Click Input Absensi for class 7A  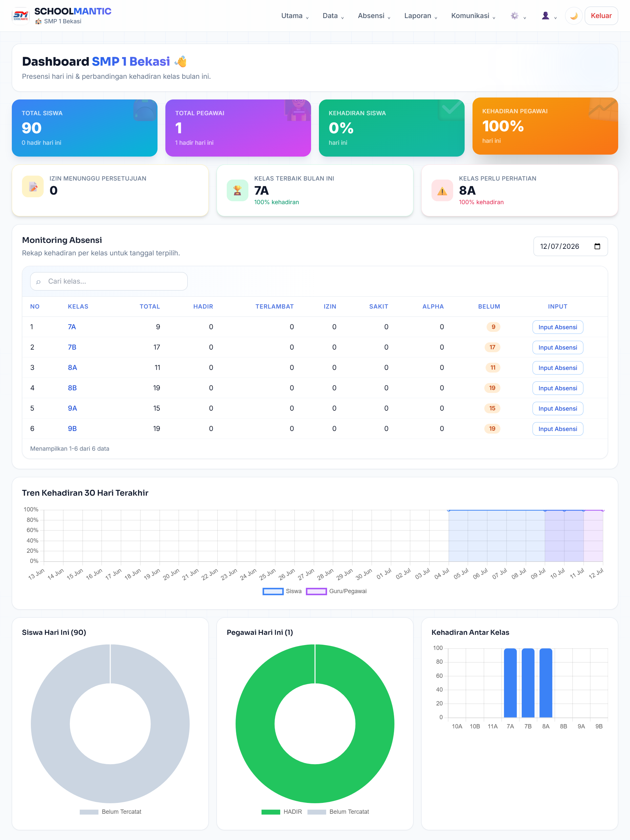coord(557,327)
